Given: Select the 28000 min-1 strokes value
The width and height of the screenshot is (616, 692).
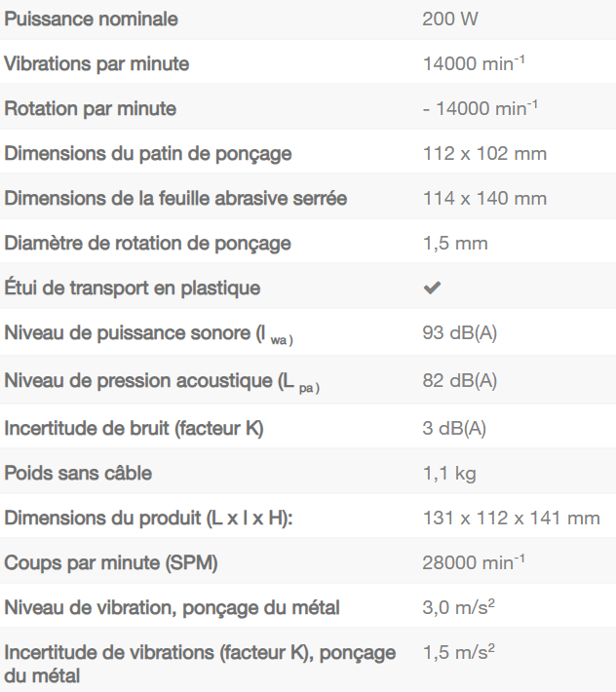Looking at the screenshot, I should (x=474, y=563).
